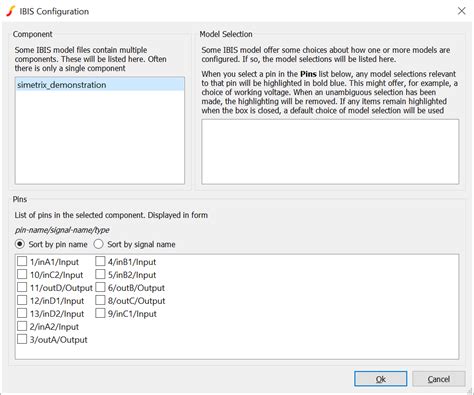Check the 12/inD1/Input pin
The image size is (474, 395).
[x=22, y=301]
